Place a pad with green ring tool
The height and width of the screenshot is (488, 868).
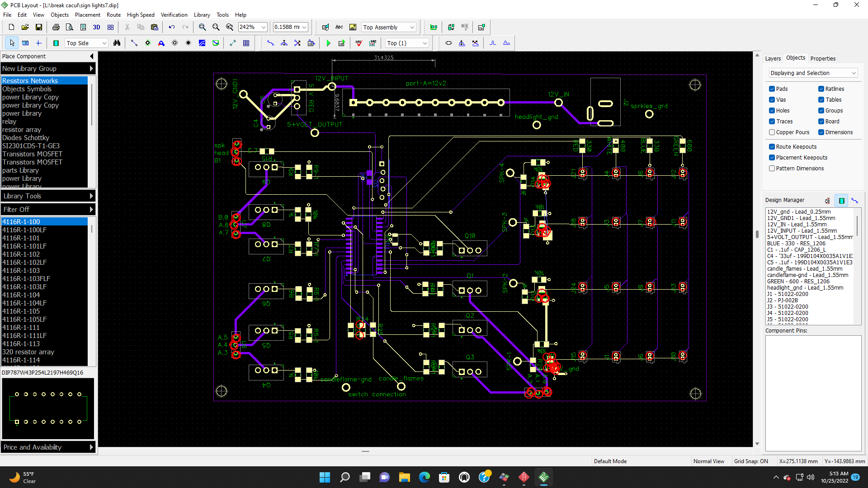tap(148, 43)
